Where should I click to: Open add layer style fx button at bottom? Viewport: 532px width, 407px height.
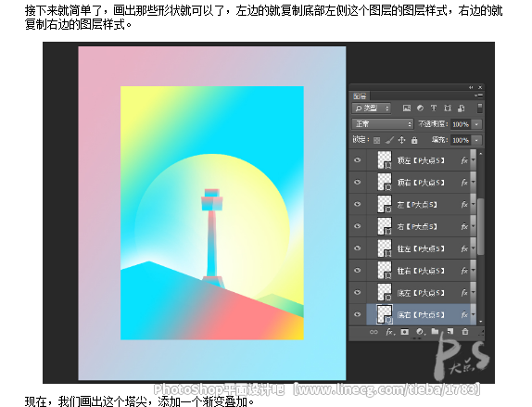389,332
